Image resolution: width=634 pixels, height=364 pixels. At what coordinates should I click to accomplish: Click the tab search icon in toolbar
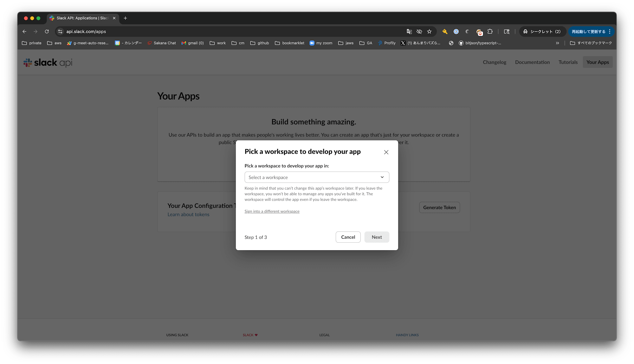coord(507,31)
